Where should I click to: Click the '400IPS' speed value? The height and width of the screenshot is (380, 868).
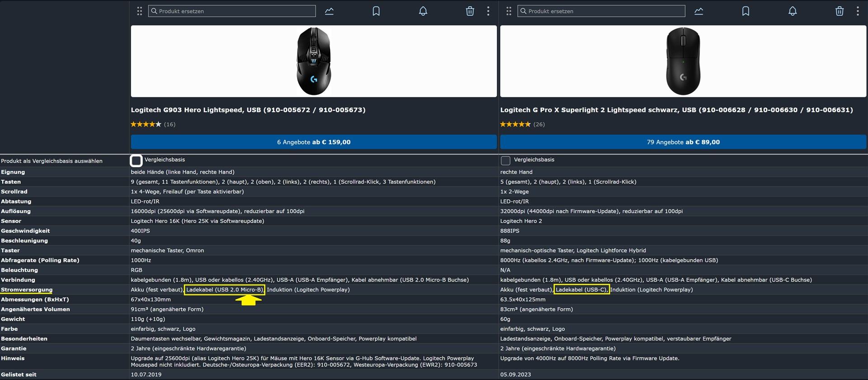pos(140,231)
